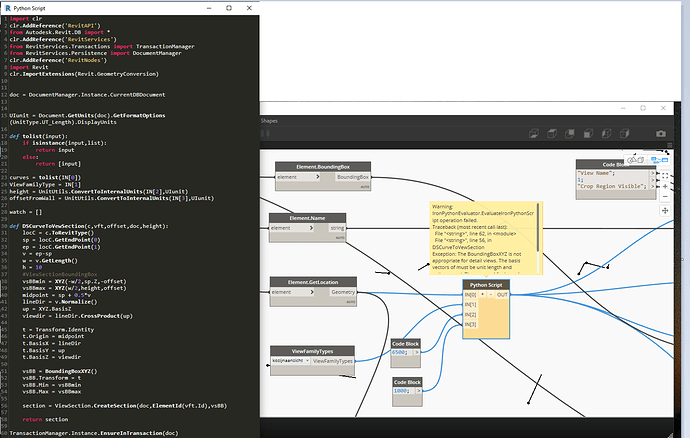Click the grip handle below camera icon
Viewport: 690px width, 438px height.
669,145
